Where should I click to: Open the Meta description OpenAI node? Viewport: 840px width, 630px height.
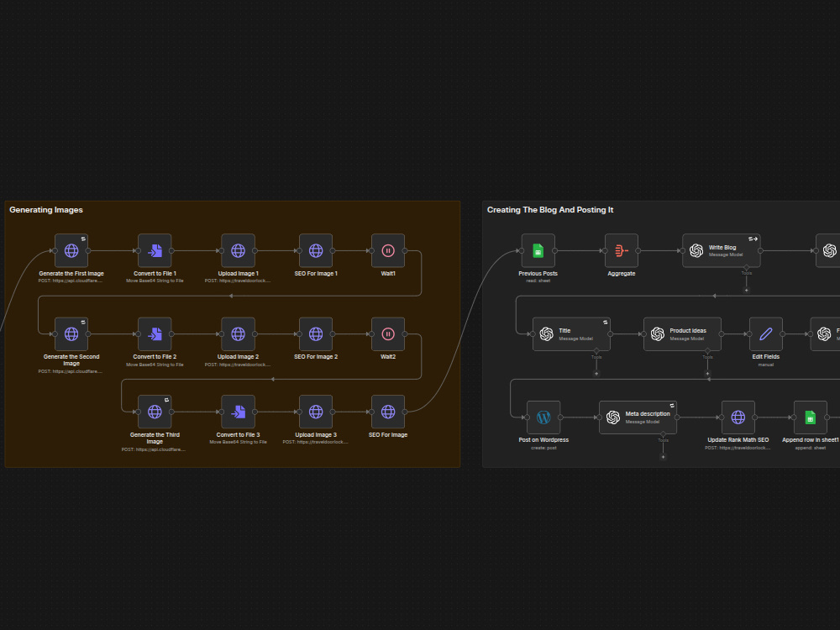point(638,417)
